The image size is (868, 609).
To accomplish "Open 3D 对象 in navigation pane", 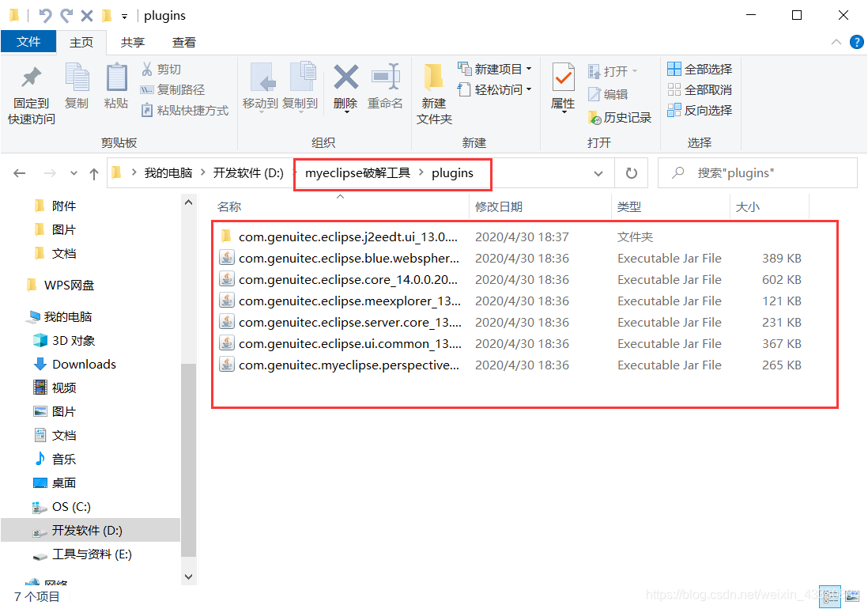I will tap(73, 340).
